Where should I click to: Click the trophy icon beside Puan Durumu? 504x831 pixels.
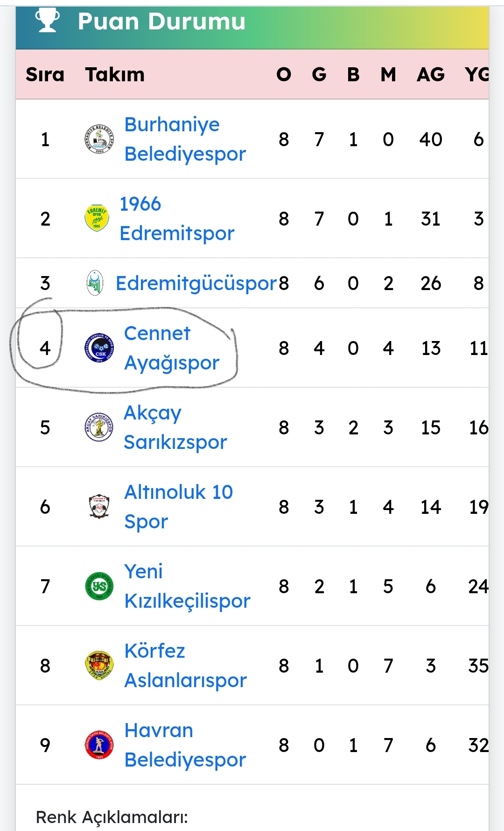pyautogui.click(x=48, y=21)
